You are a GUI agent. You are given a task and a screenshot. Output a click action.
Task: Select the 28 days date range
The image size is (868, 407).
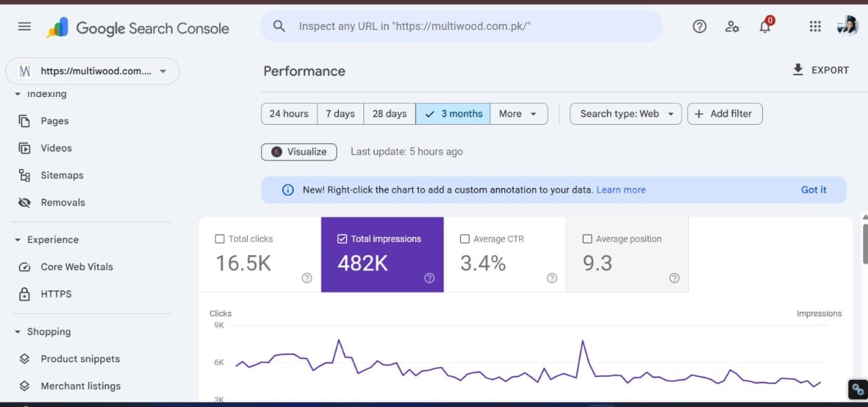pos(389,114)
